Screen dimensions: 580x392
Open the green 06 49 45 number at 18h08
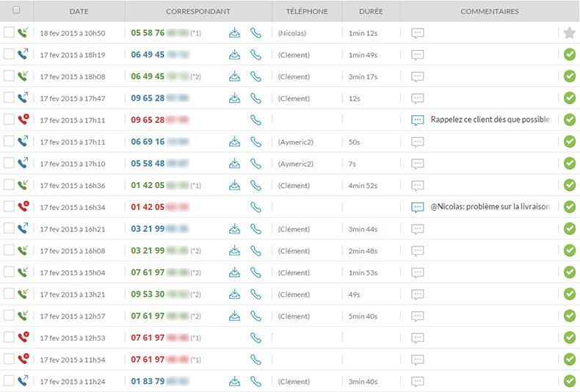pos(160,76)
